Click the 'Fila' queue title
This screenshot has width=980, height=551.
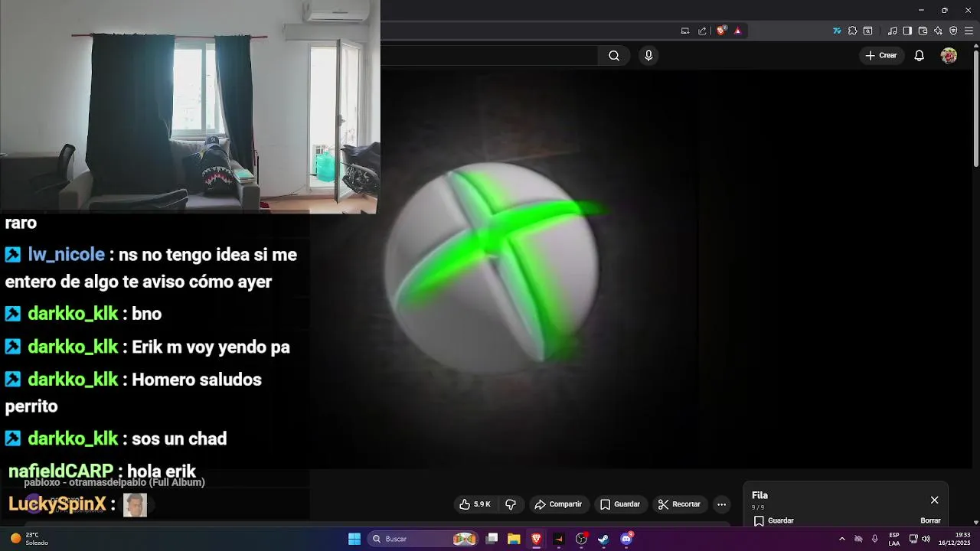(x=759, y=495)
